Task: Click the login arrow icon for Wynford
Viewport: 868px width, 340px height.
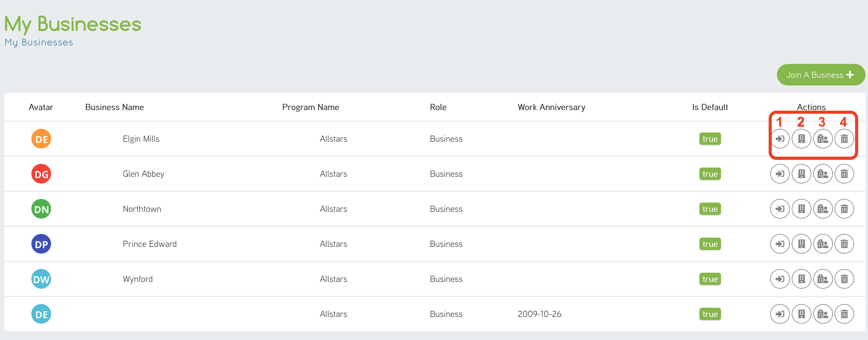Action: (780, 279)
